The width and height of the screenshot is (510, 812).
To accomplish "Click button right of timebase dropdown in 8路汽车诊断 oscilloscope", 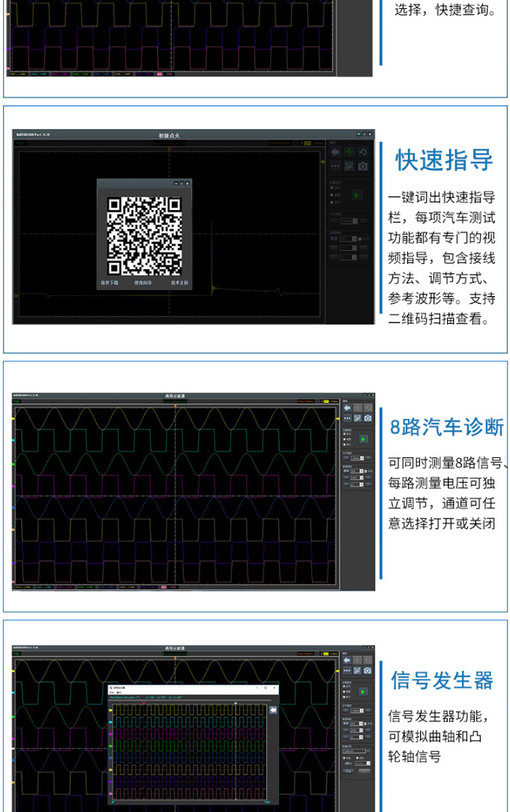I will click(x=368, y=458).
